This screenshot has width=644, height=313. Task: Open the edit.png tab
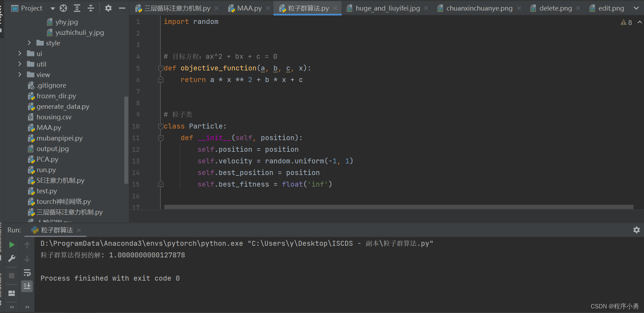tap(607, 8)
